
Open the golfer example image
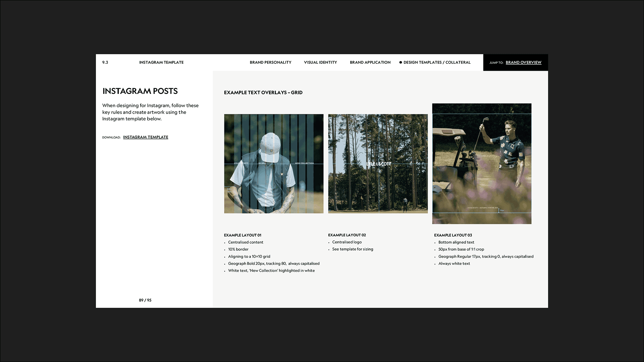click(482, 164)
